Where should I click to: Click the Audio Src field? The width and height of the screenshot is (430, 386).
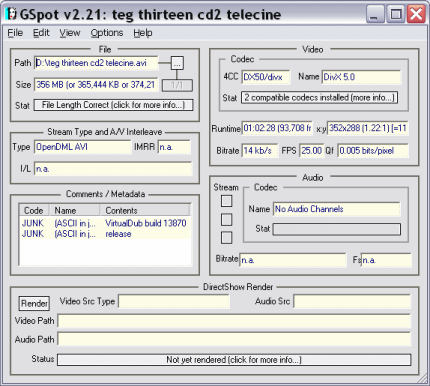point(352,302)
